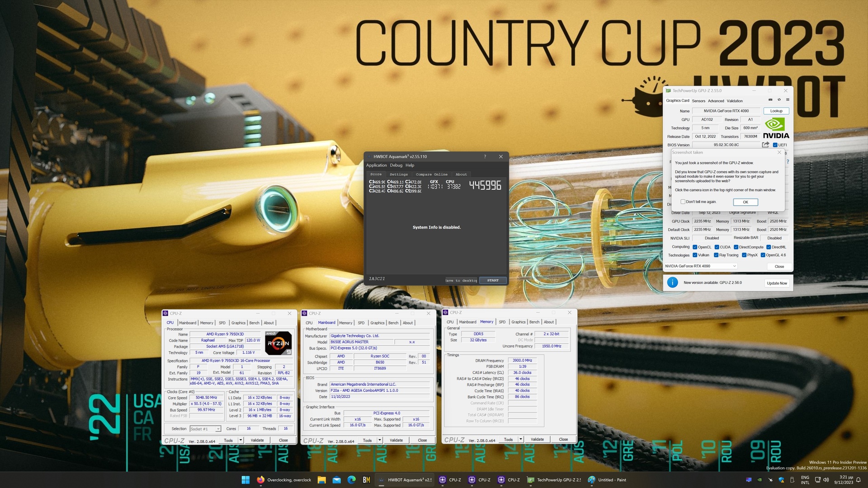Toggle the DirectCompute checkbox
This screenshot has height=488, width=868.
[x=736, y=247]
